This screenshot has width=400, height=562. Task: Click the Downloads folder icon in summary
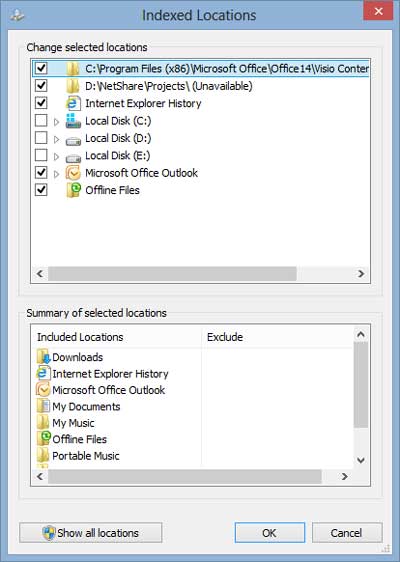point(43,357)
